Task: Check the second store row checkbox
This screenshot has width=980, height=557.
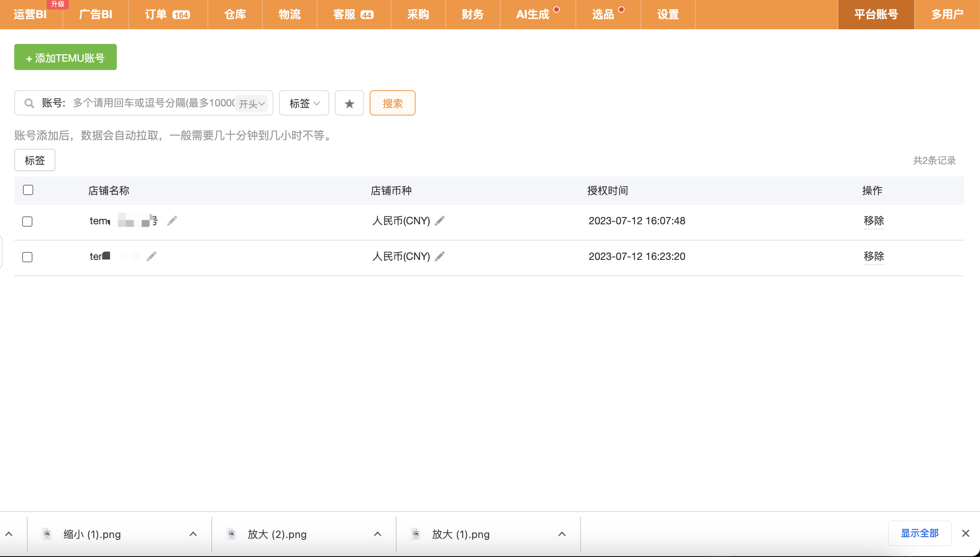Action: pos(27,257)
